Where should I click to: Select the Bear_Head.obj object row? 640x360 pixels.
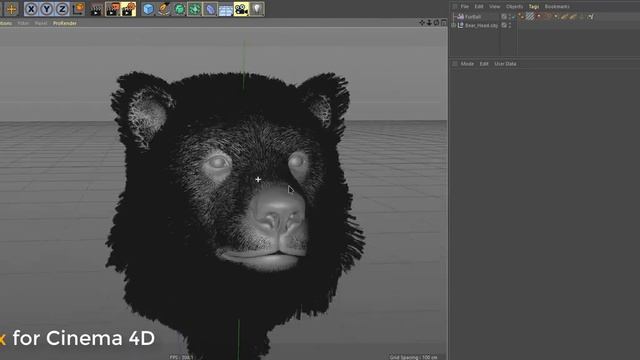(x=481, y=25)
